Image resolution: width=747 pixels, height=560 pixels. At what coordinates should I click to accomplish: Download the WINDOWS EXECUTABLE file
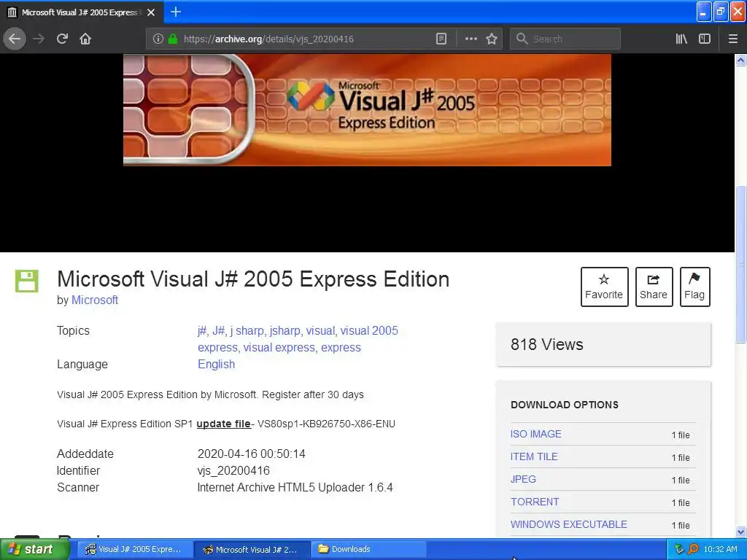tap(569, 524)
